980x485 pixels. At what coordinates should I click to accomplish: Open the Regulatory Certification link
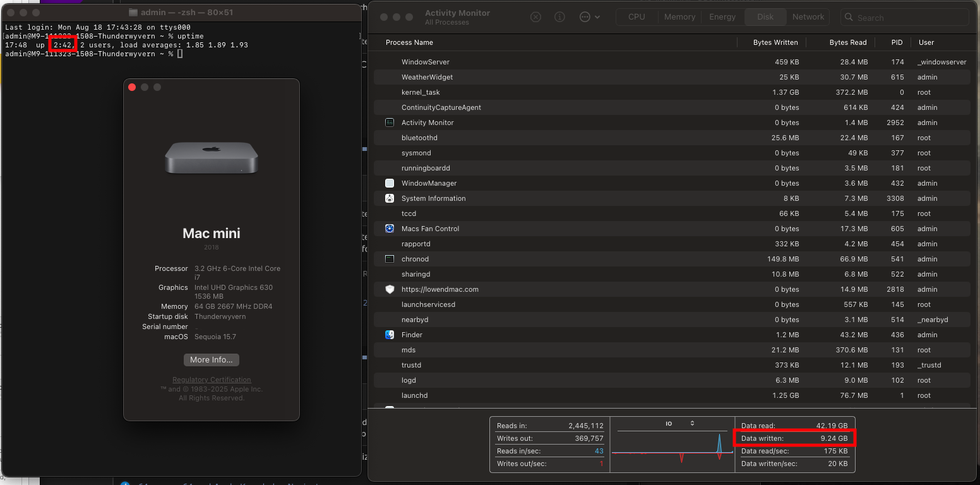click(212, 380)
